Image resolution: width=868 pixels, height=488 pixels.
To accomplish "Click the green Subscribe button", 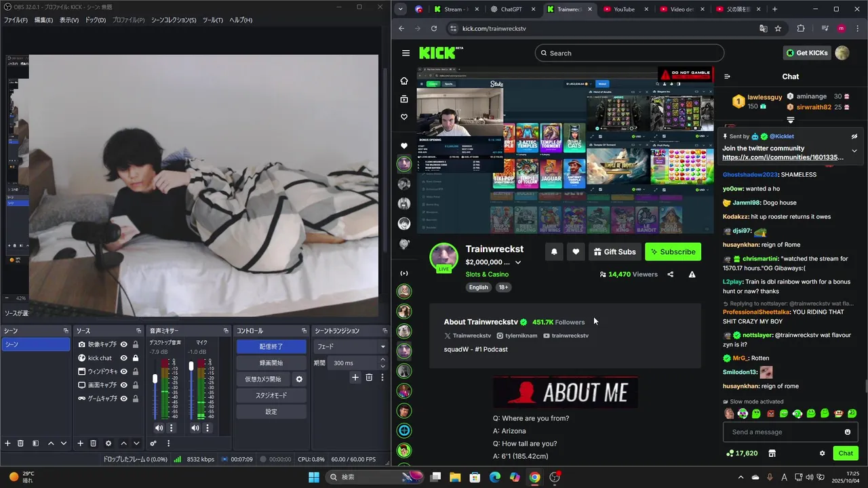I will (673, 251).
